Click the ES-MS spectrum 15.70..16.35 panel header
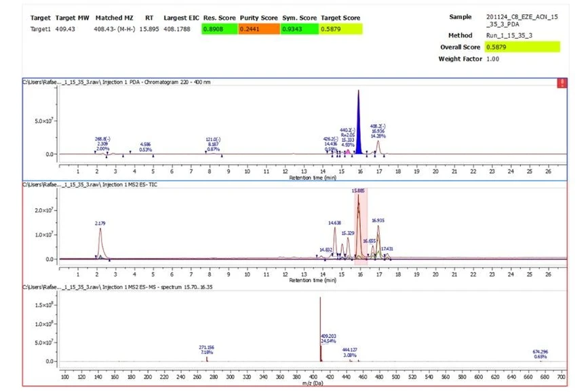The image size is (588, 392). coord(119,286)
